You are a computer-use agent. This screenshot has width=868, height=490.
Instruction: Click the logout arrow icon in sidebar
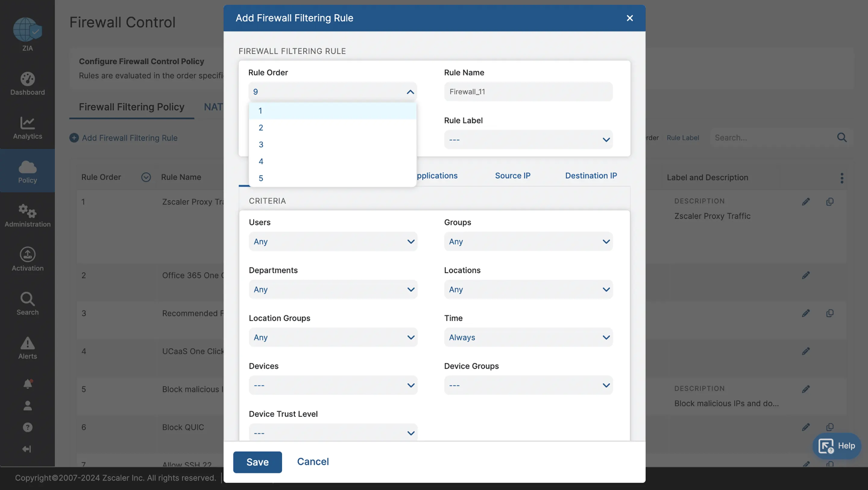27,449
